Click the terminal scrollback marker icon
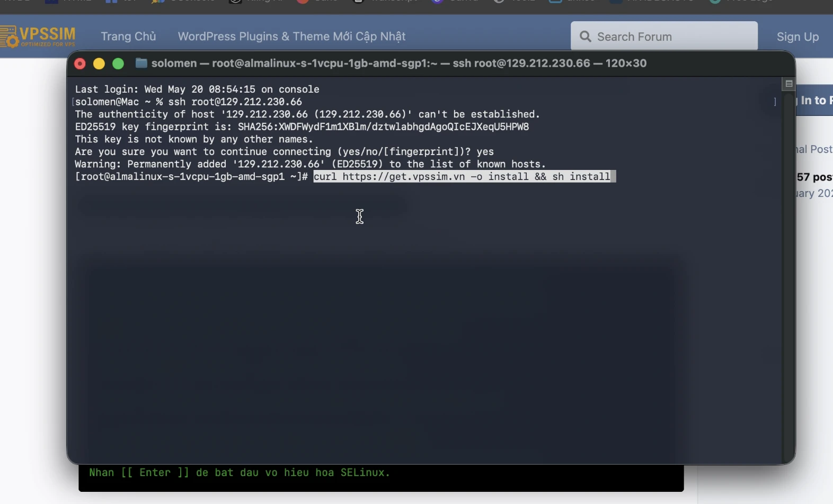This screenshot has width=833, height=504. (788, 84)
